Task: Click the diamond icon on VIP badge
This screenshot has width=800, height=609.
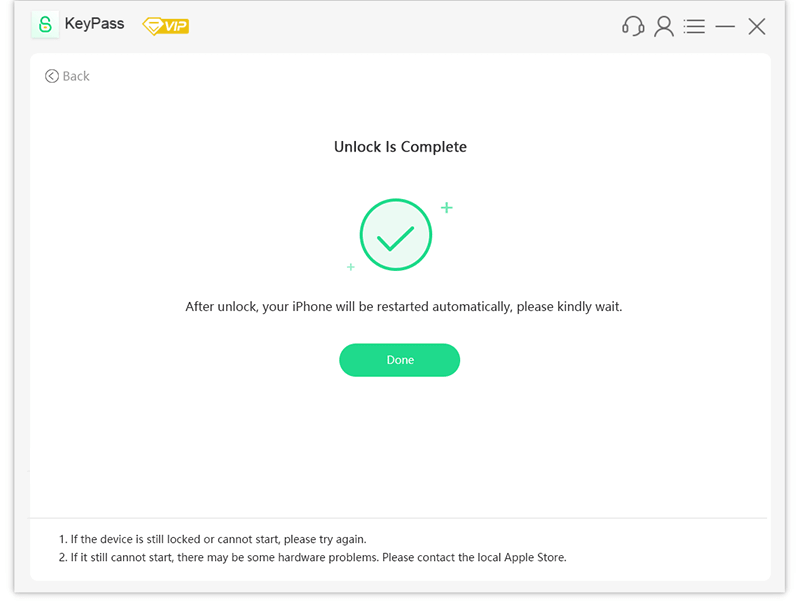Action: tap(154, 26)
